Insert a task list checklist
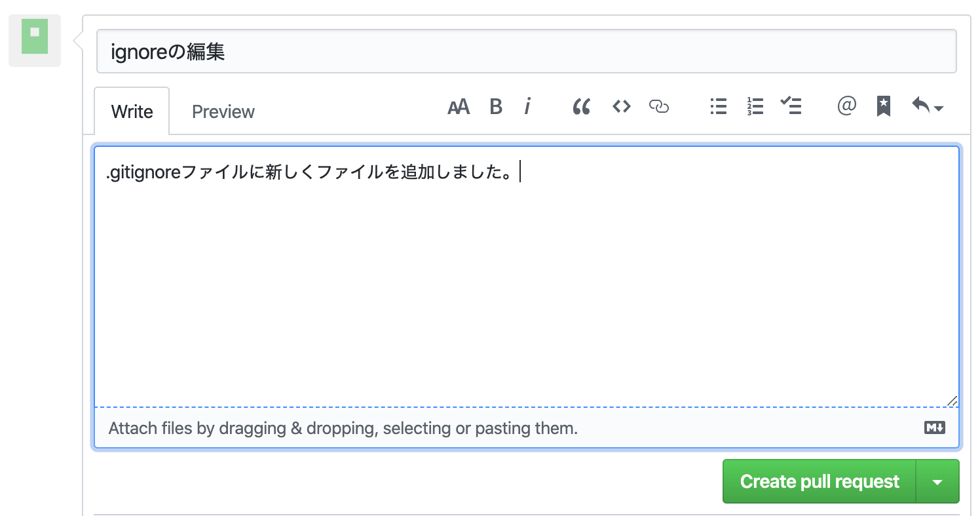The height and width of the screenshot is (516, 980). point(791,106)
